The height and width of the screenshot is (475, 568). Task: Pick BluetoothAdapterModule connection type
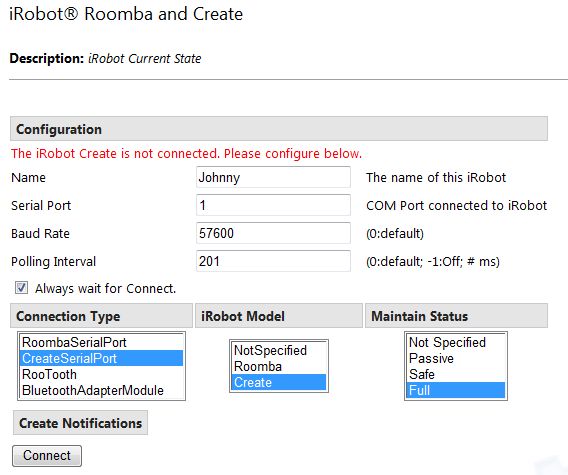point(101,390)
